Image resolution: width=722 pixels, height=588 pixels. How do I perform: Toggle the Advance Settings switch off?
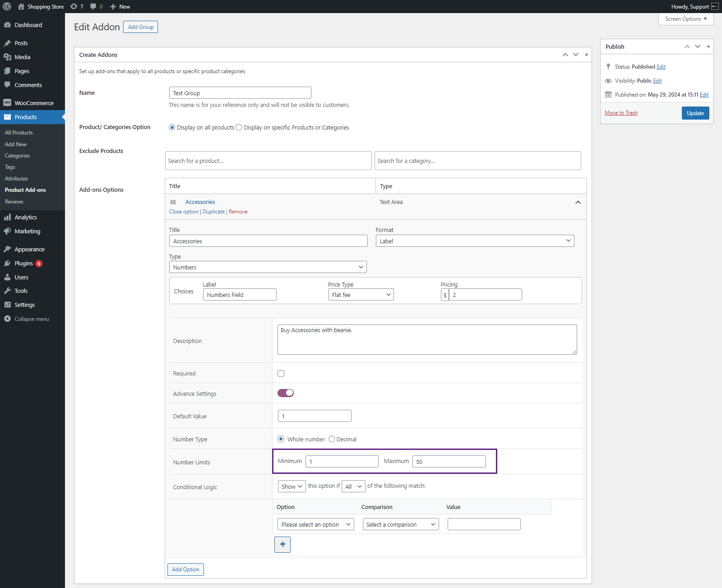(286, 393)
